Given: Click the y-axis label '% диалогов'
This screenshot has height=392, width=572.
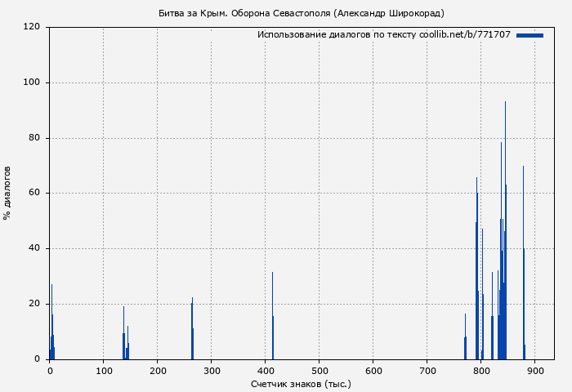Looking at the screenshot, I should tap(7, 193).
